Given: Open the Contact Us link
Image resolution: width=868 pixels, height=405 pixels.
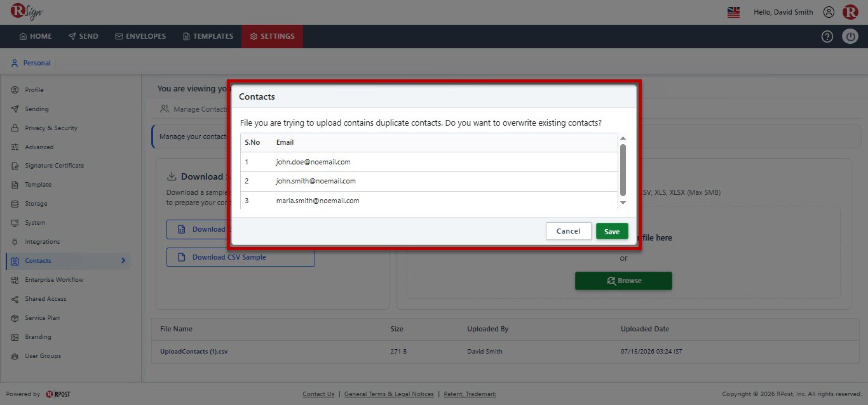Looking at the screenshot, I should click(318, 394).
